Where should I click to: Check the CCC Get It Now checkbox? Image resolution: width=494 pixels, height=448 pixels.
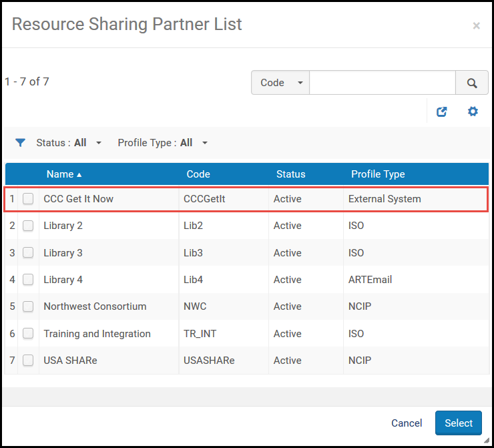[x=28, y=199]
